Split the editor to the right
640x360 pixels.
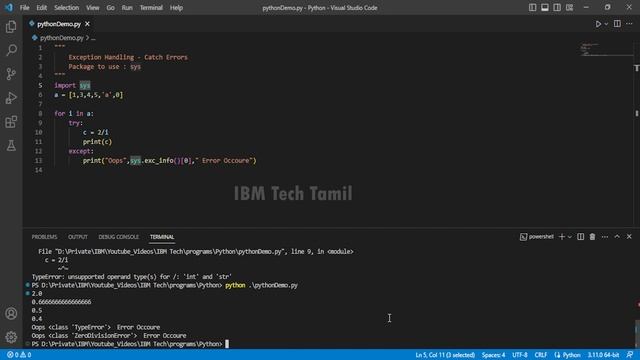[617, 24]
